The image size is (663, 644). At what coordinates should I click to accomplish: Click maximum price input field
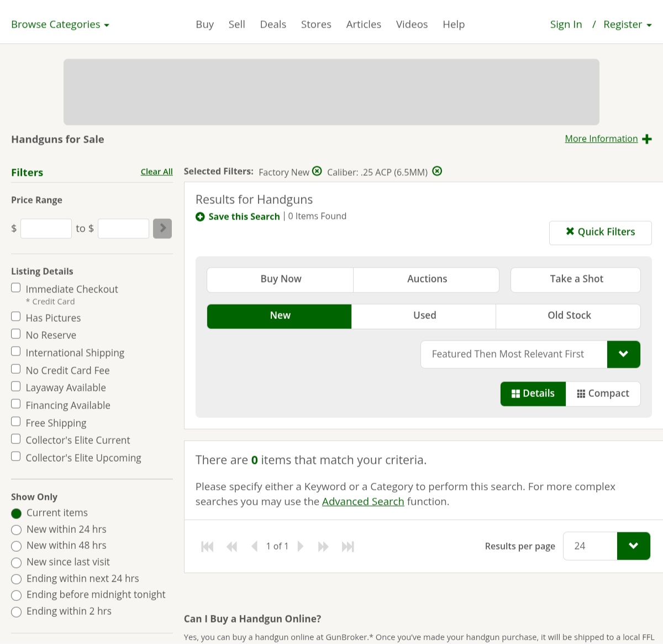click(123, 228)
